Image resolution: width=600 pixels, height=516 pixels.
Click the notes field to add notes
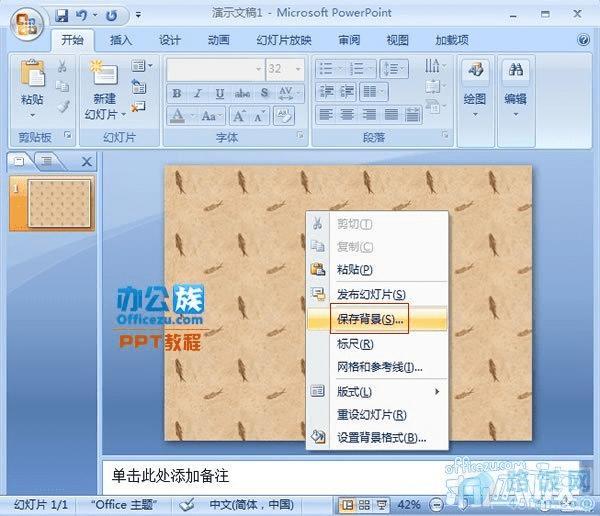click(x=341, y=477)
